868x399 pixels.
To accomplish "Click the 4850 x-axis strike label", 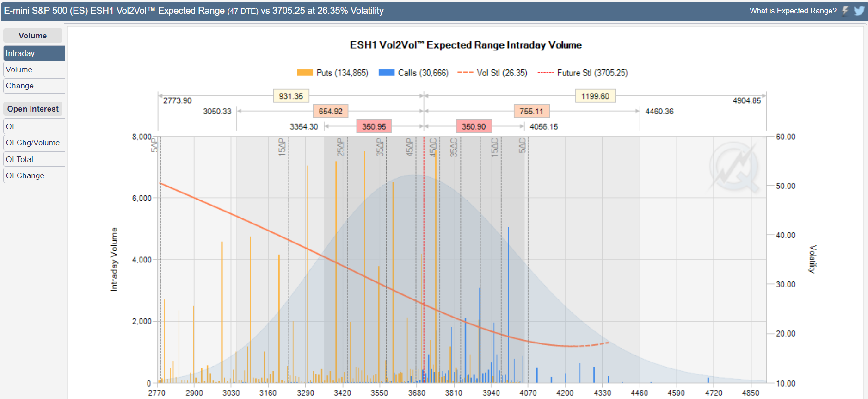I will (751, 393).
